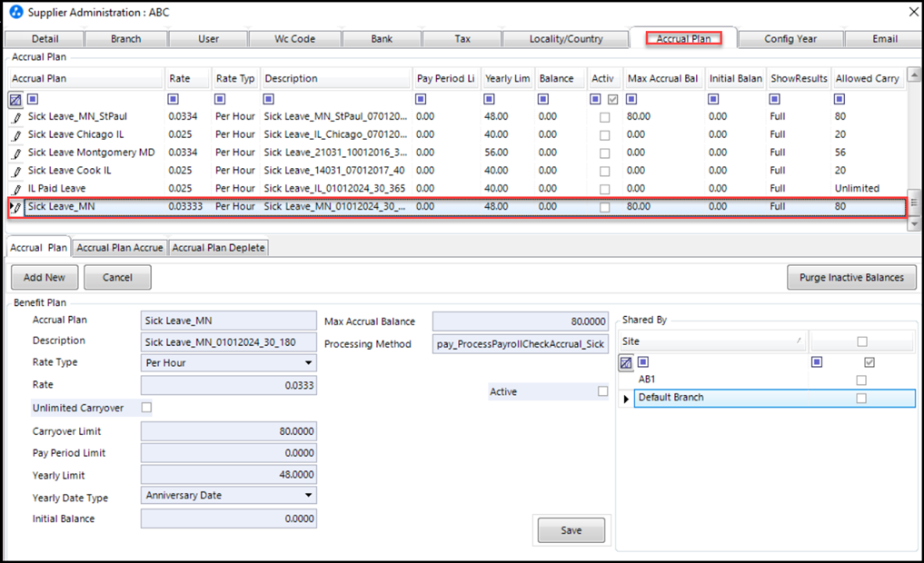Screen dimensions: 924x563
Task: Open the filter operator icon under Accrual Plan column
Action: 33,99
